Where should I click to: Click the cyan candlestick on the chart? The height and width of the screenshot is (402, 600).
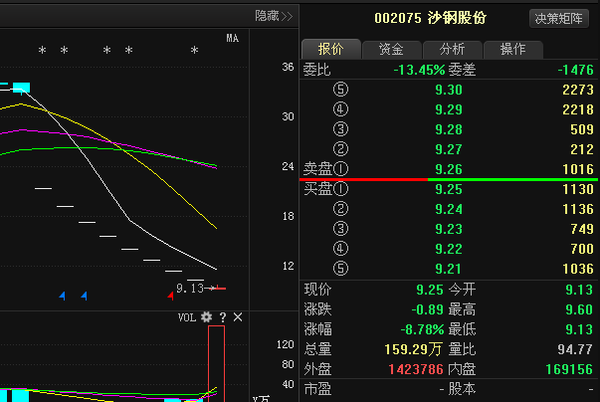click(21, 88)
